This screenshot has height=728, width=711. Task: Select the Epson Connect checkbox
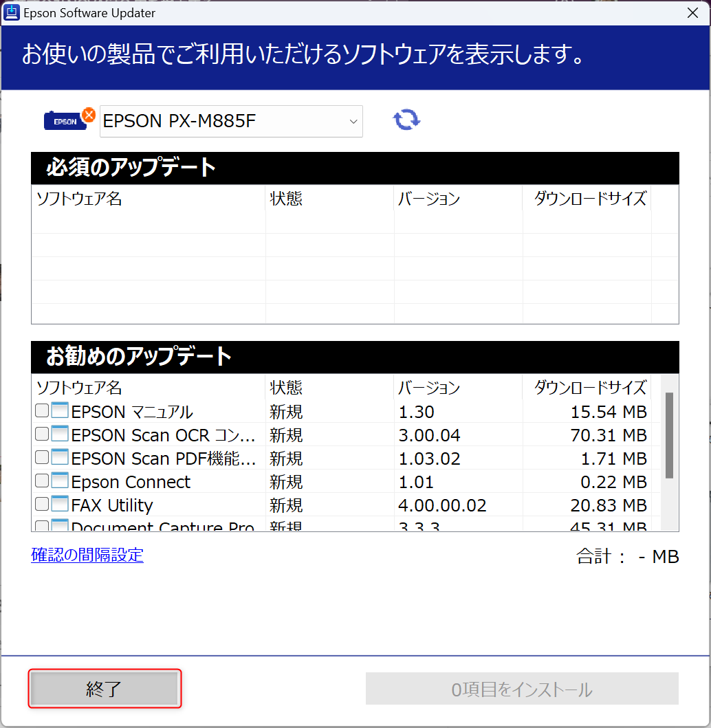pos(42,480)
